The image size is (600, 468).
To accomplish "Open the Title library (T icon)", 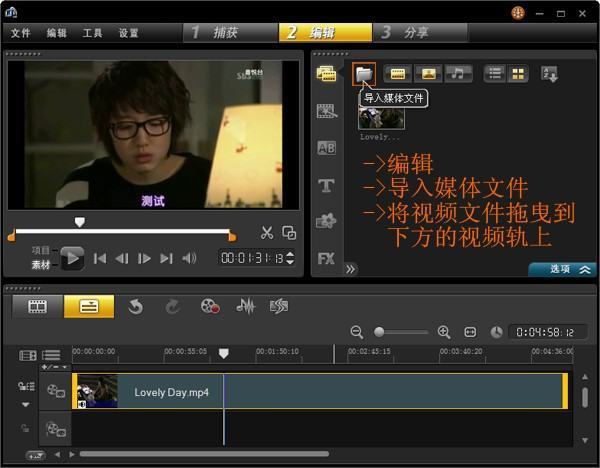I will pos(326,185).
